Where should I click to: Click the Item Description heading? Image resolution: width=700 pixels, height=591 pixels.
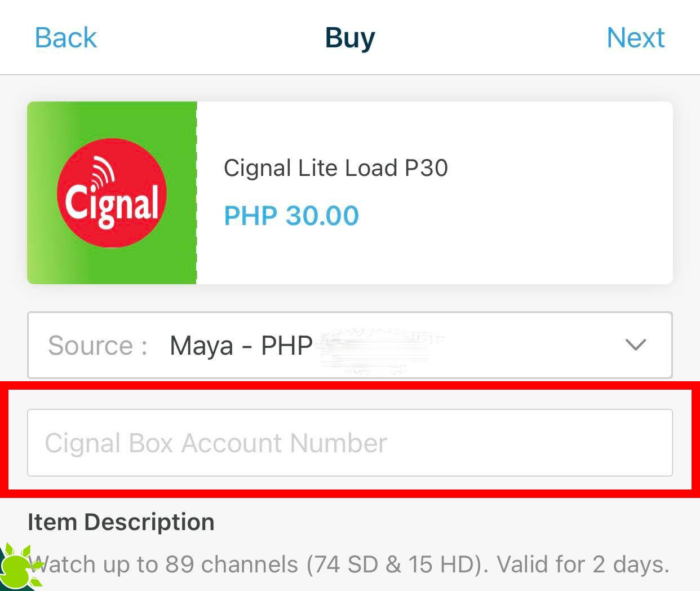click(x=121, y=522)
